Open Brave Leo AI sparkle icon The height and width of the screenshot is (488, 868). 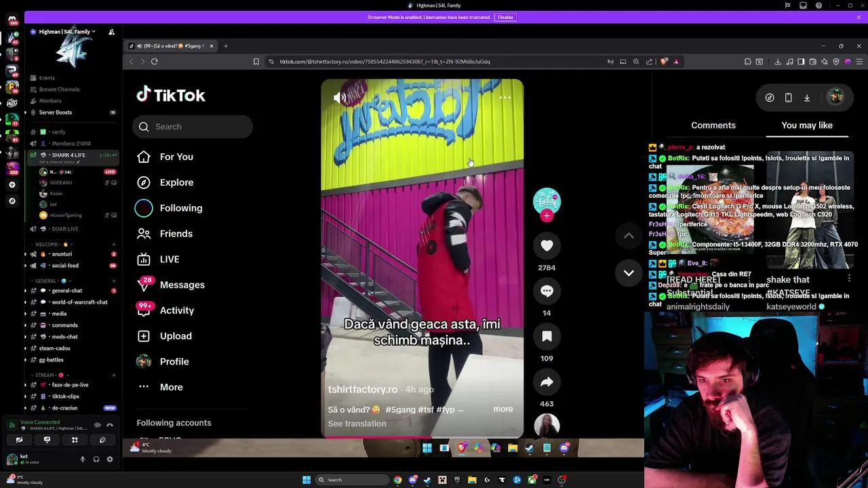click(824, 62)
